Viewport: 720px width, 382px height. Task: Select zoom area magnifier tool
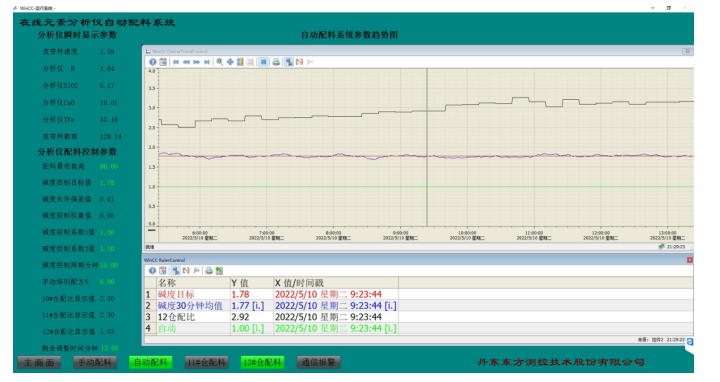tap(219, 62)
